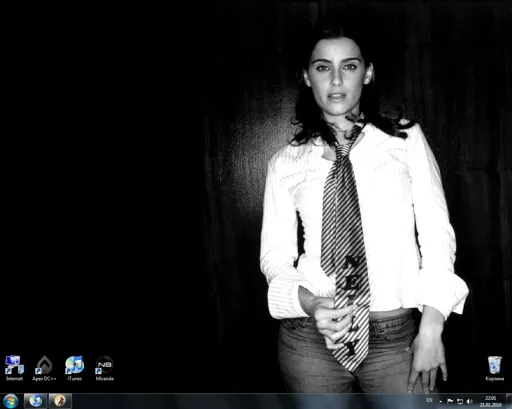Click the EN language indicator
This screenshot has height=409, width=512.
pos(429,400)
